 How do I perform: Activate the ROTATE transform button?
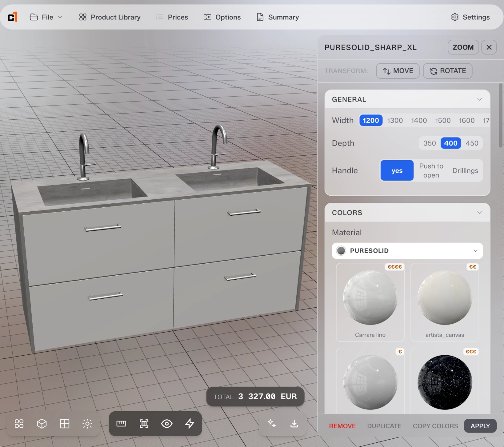coord(448,71)
